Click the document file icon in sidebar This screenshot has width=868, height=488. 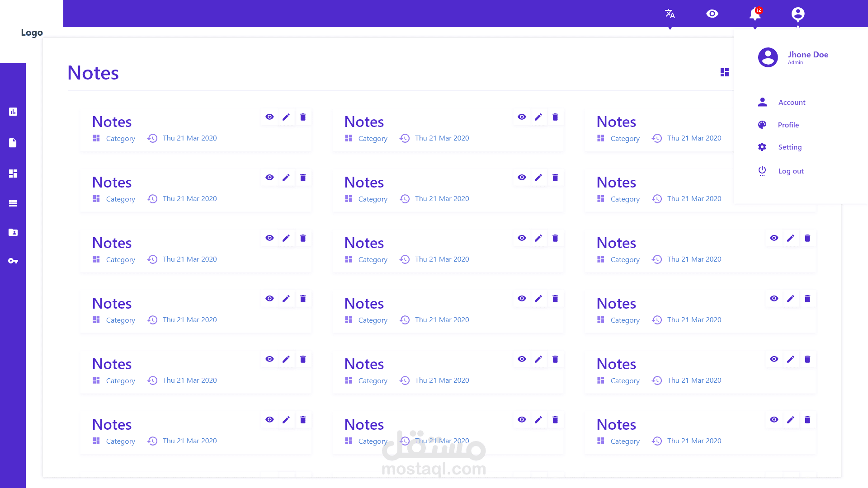point(13,143)
